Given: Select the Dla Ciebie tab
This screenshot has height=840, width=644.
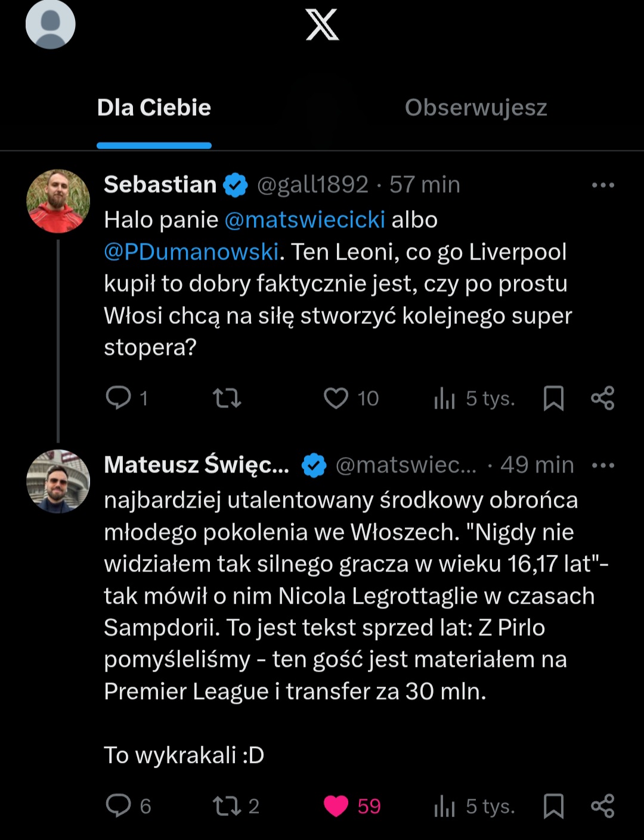Looking at the screenshot, I should tap(154, 108).
